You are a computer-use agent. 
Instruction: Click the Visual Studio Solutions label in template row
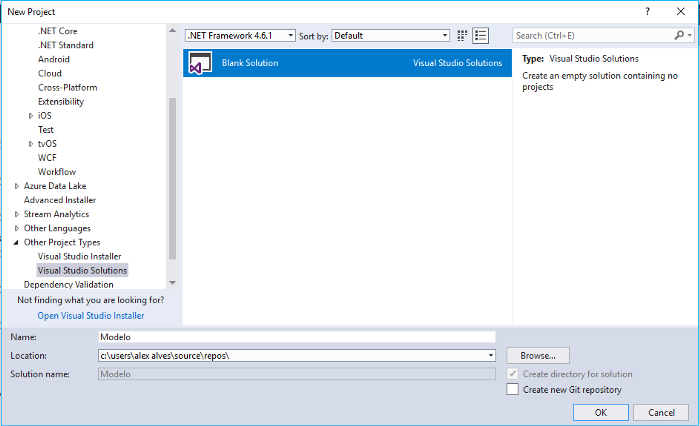point(458,63)
